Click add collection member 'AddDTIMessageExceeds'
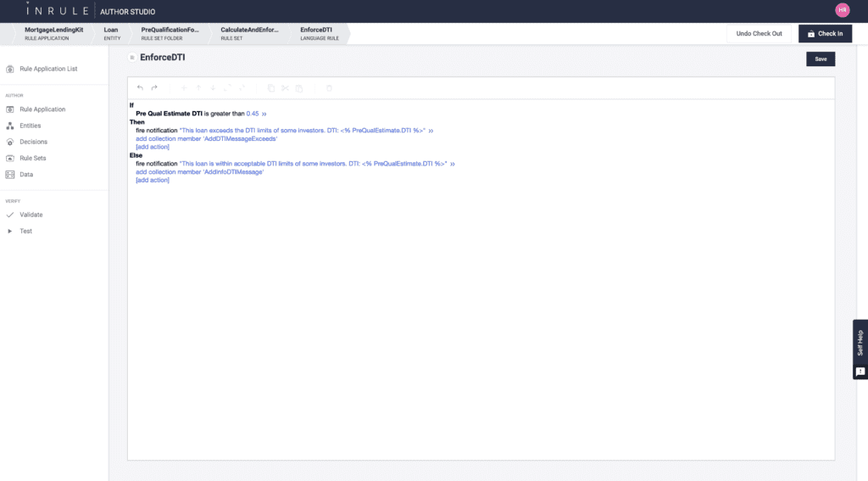868x481 pixels. [207, 138]
